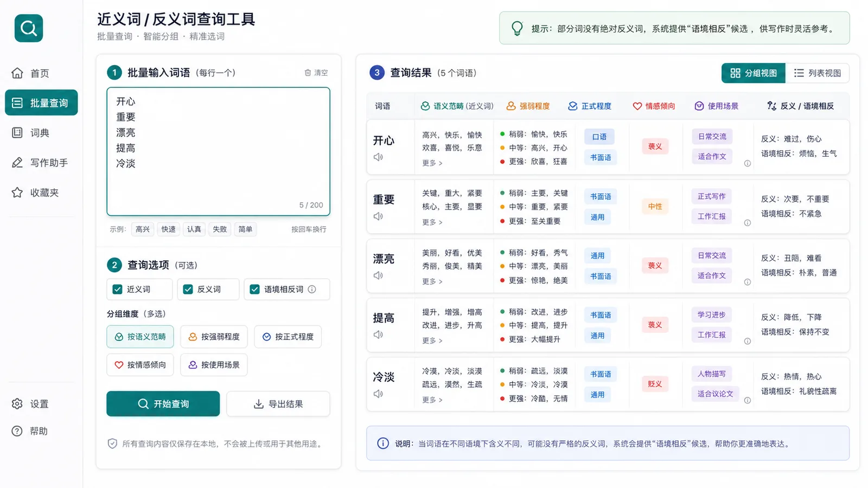Click 正式程度 column header icon

(573, 106)
